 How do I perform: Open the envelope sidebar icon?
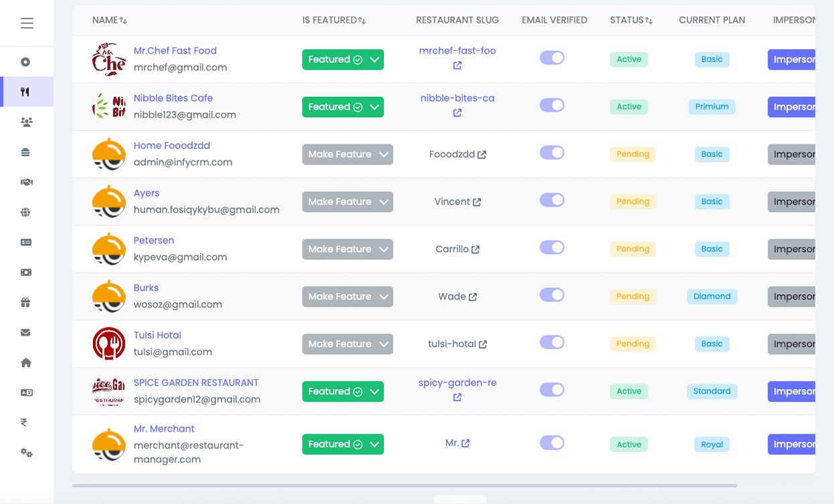point(26,333)
